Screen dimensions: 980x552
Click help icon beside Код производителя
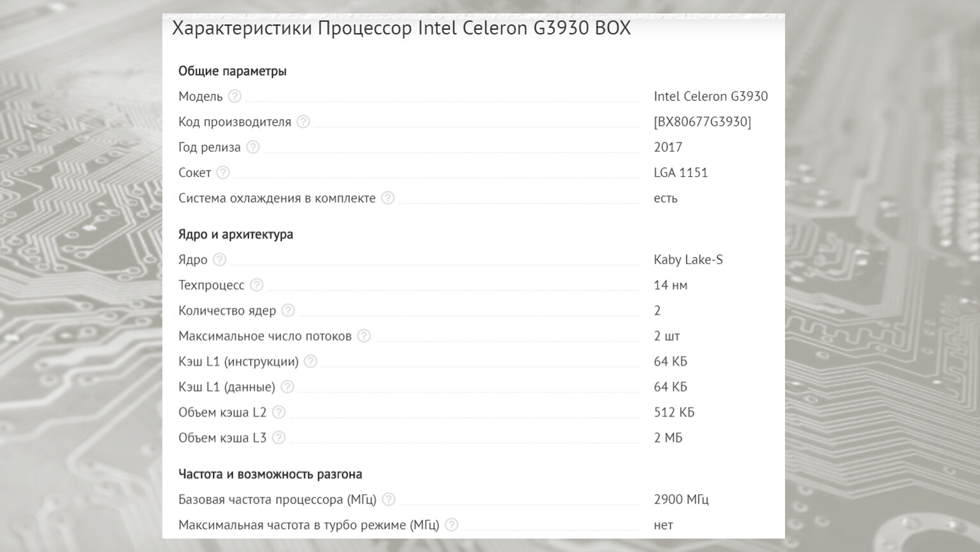tap(303, 122)
